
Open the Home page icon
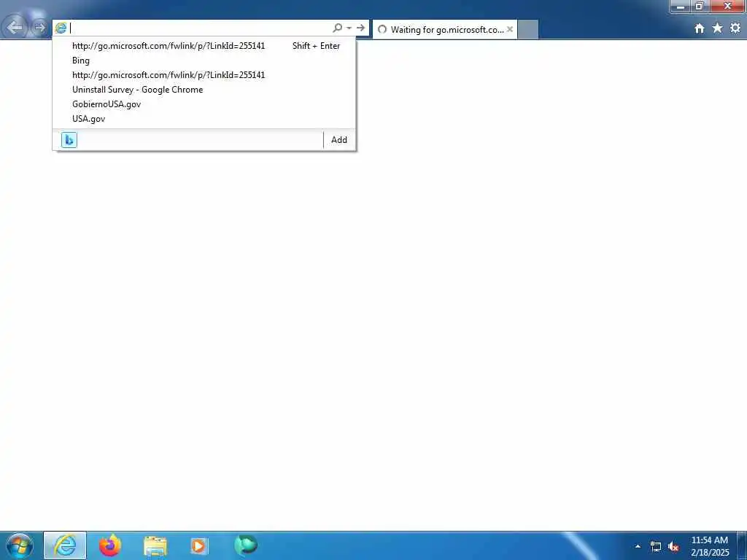(x=700, y=28)
